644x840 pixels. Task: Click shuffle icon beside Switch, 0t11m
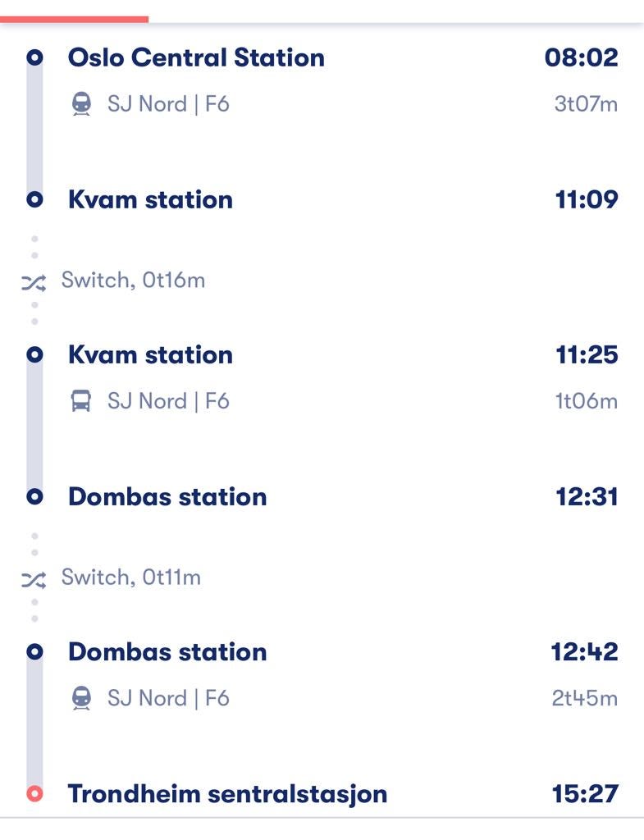pos(34,579)
